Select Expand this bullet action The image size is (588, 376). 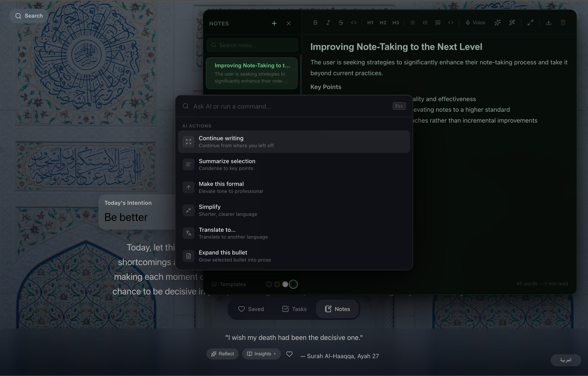(294, 256)
